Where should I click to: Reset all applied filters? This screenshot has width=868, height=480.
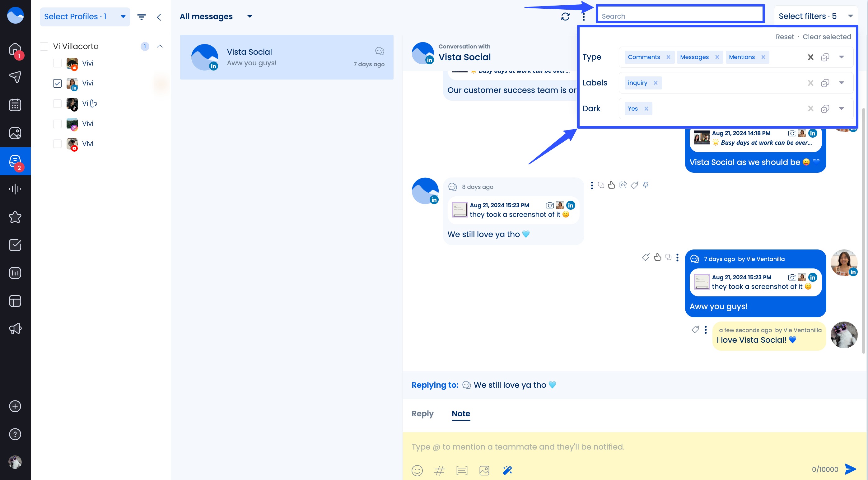click(785, 37)
